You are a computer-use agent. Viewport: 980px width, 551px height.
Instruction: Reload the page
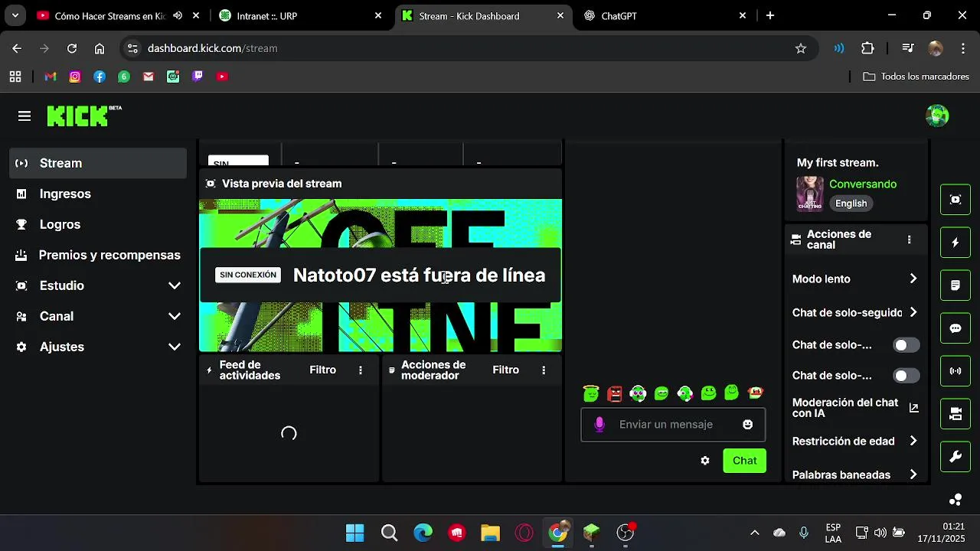(x=72, y=48)
